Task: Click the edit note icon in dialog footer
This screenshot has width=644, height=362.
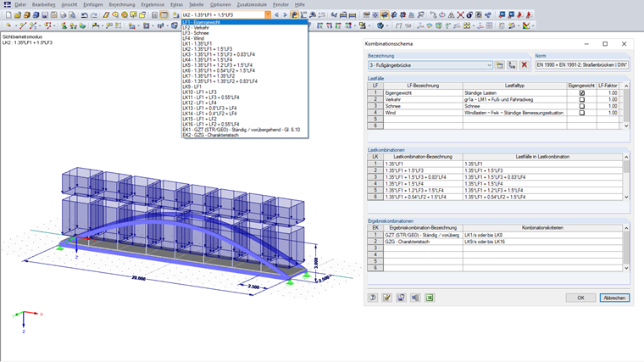Action: point(386,298)
